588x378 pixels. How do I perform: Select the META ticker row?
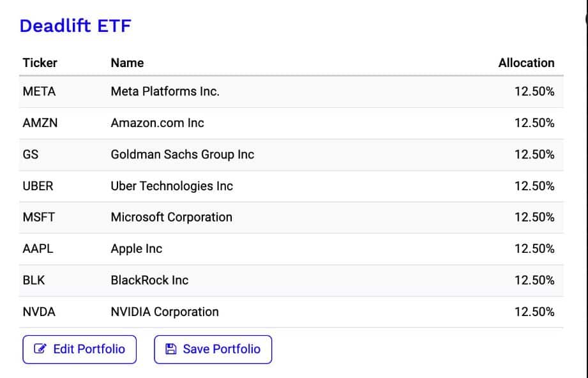tap(39, 91)
